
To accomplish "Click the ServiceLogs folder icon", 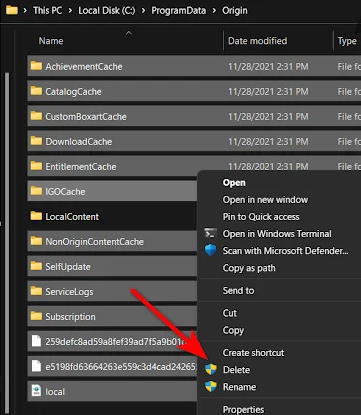I will (x=36, y=291).
